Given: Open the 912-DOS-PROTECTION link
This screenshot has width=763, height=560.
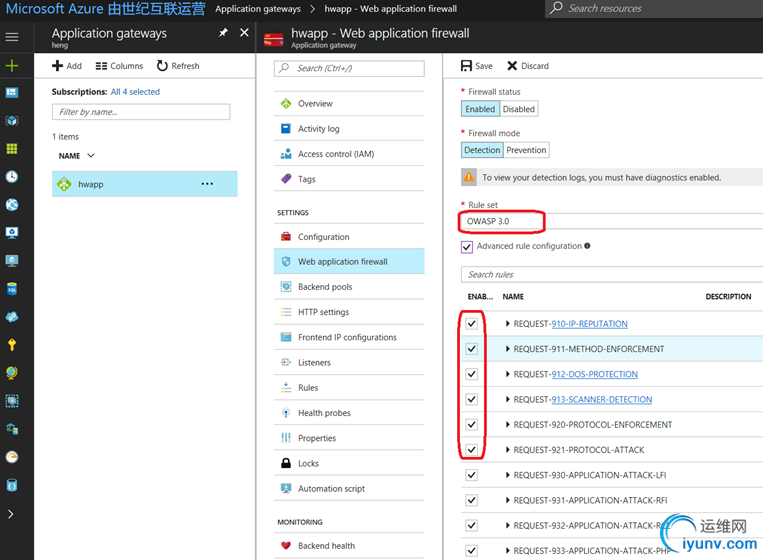Looking at the screenshot, I should (x=594, y=374).
